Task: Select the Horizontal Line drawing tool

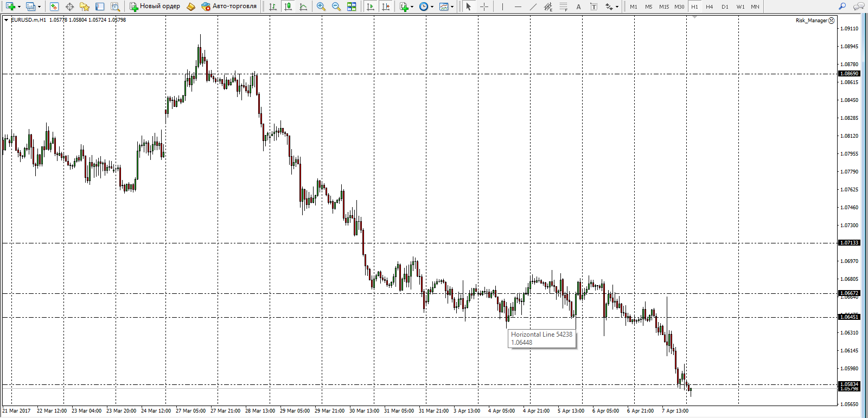Action: point(518,7)
